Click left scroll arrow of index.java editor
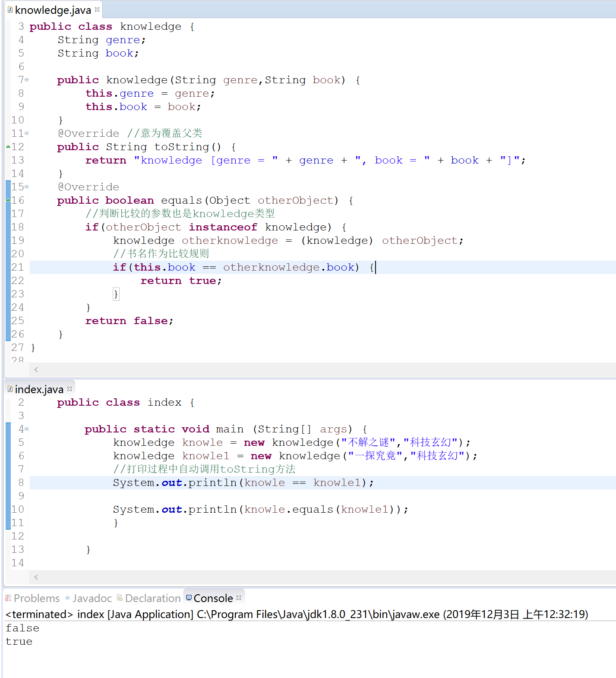616x678 pixels. (36, 577)
